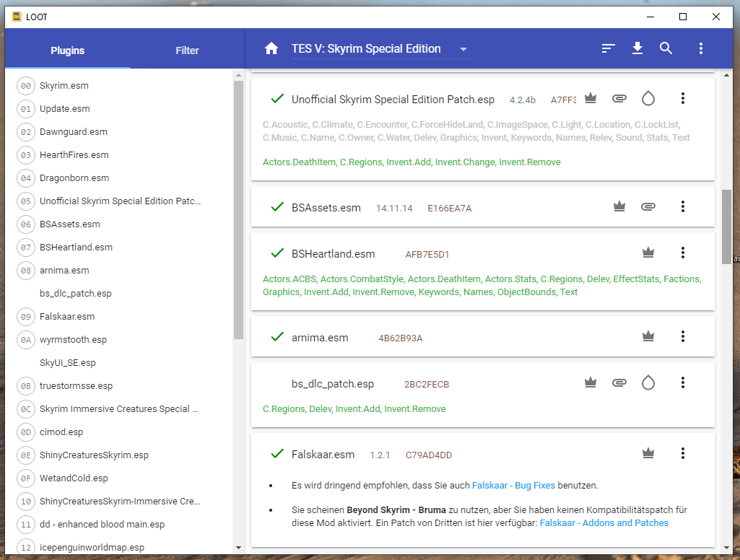Open three-dot menu on BSHeartland.esm card
The image size is (740, 560).
pos(682,253)
